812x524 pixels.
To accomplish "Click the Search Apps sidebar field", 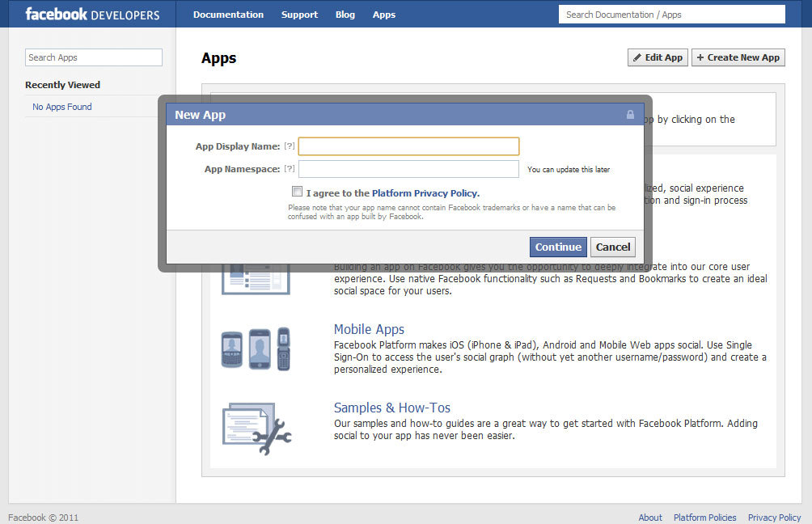I will click(94, 57).
